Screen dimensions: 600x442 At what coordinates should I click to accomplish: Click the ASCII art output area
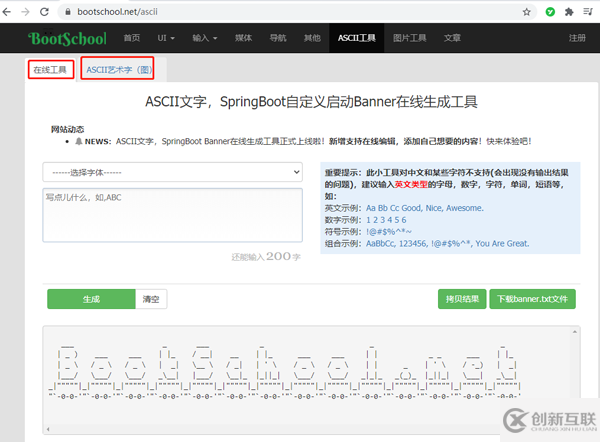coord(311,380)
